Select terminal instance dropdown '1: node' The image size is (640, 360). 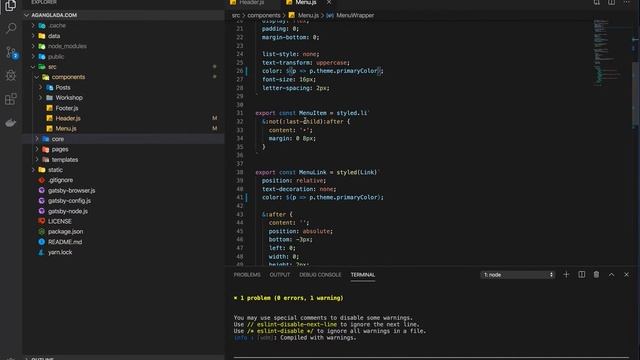pos(518,275)
